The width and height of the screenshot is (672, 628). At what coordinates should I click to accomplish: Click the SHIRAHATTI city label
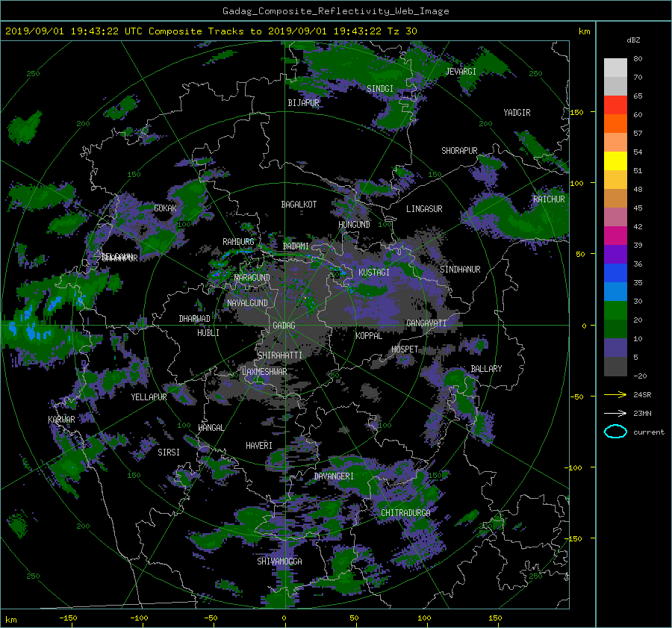(x=280, y=355)
